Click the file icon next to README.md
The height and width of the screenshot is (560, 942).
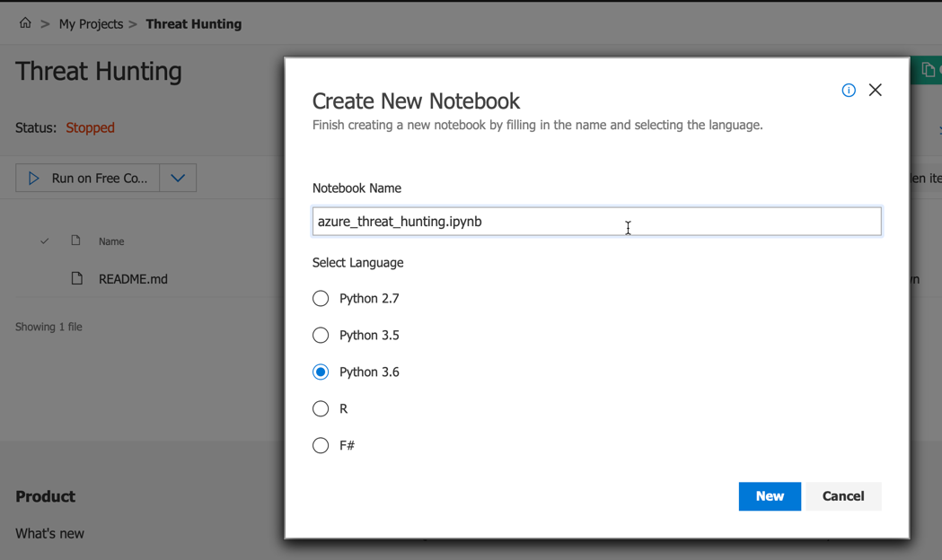[77, 279]
